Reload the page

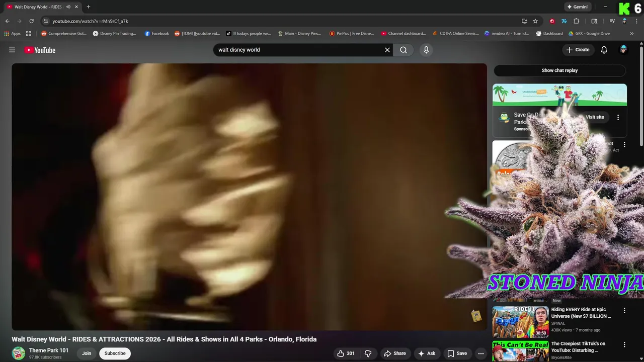point(31,21)
